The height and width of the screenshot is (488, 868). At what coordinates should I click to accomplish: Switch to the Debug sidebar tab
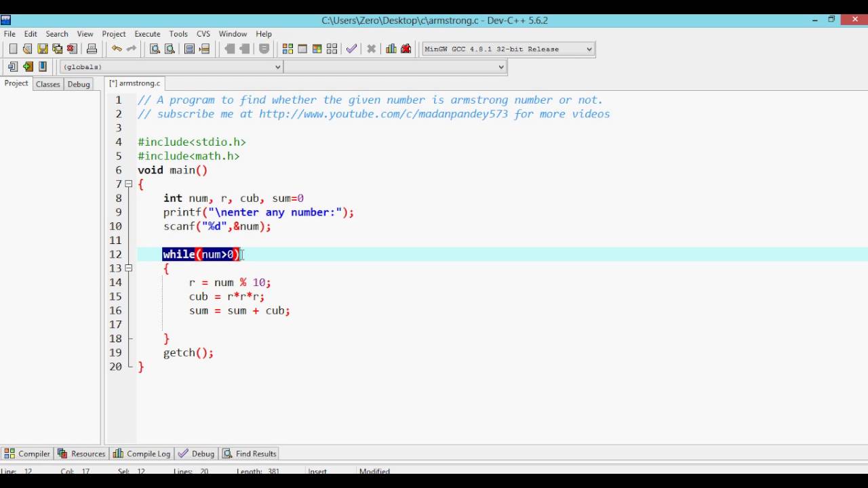pyautogui.click(x=79, y=84)
